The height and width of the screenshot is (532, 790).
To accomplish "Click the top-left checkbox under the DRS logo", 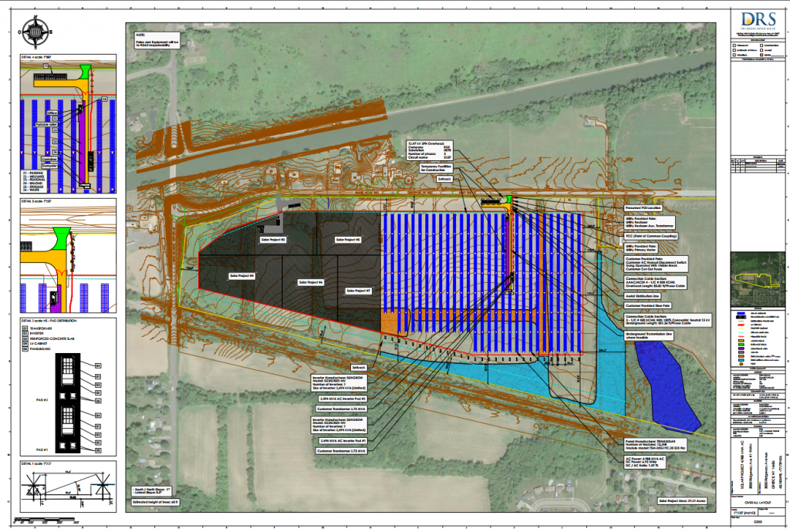I will click(733, 46).
